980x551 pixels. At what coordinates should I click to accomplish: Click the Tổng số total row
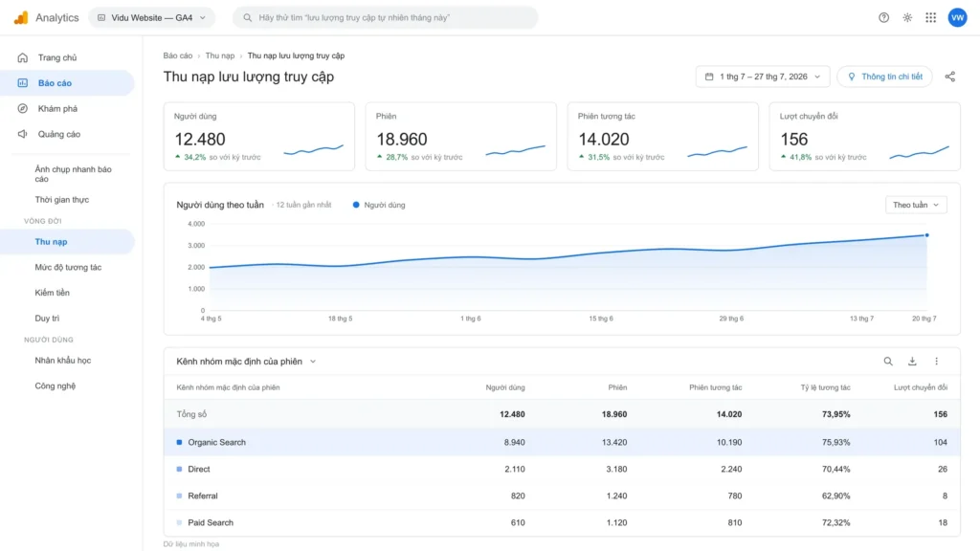click(x=562, y=414)
